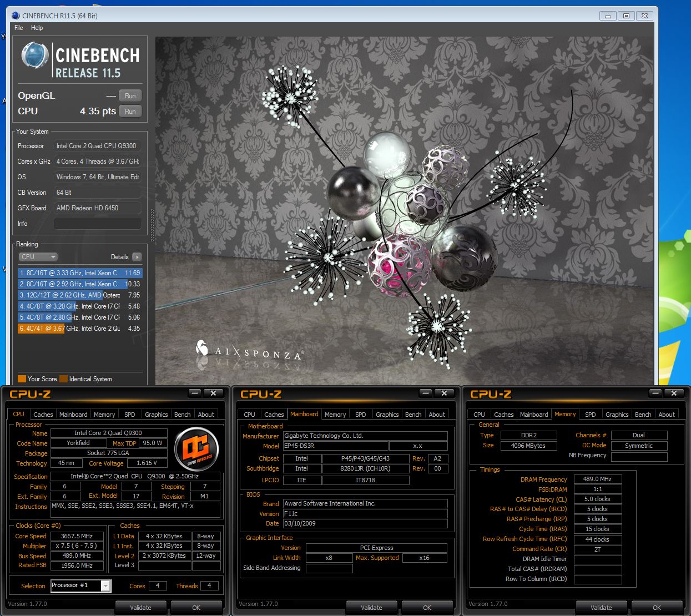This screenshot has width=691, height=616.
Task: Open SPD tab in middle CPU-Z window
Action: [361, 415]
